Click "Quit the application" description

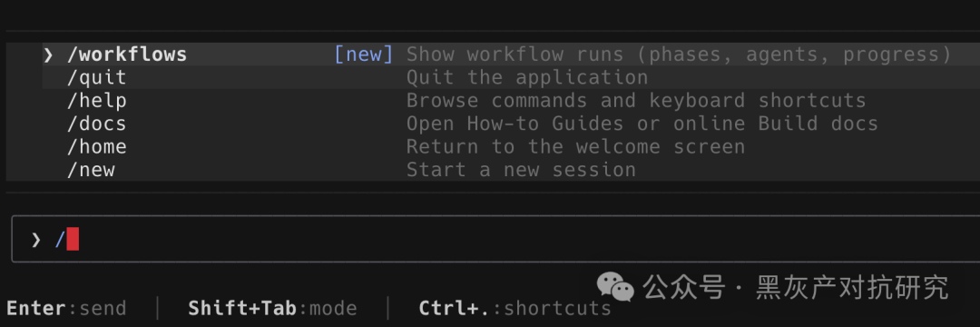point(527,77)
